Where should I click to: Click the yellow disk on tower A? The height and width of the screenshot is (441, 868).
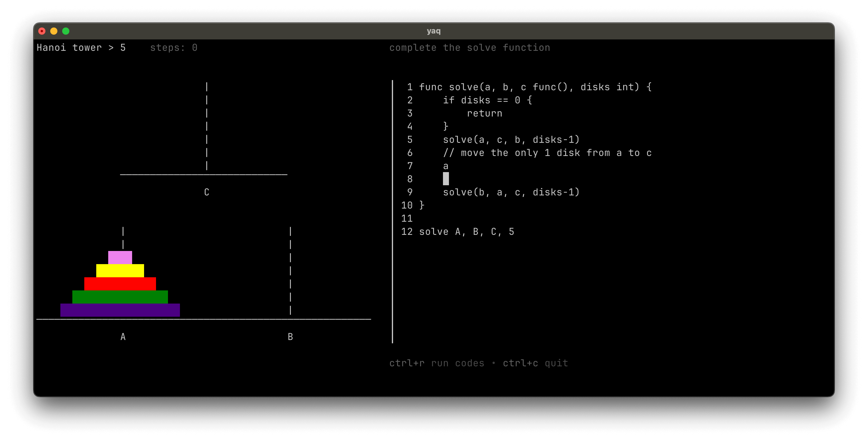point(120,270)
